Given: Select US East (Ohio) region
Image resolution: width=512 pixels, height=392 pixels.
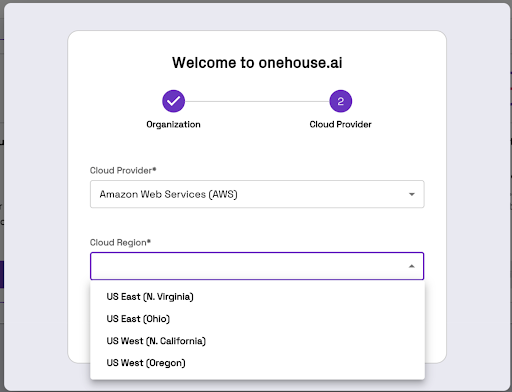Looking at the screenshot, I should [x=257, y=319].
